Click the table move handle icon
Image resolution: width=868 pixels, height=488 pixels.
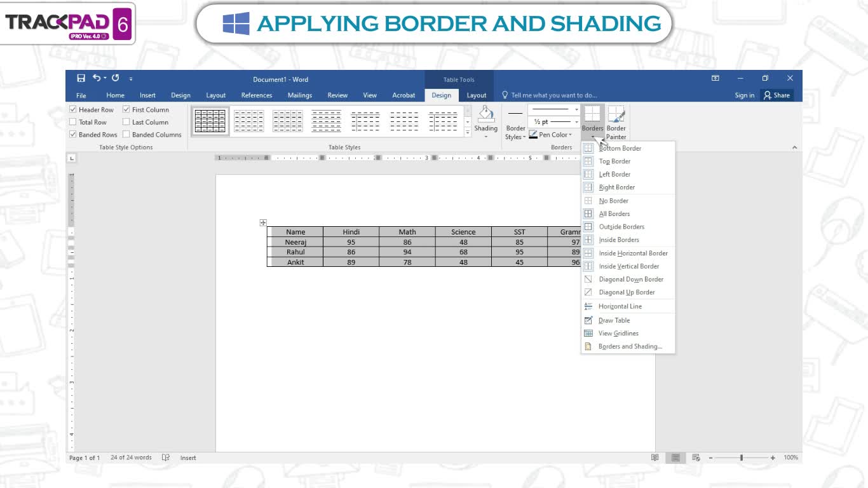(263, 222)
